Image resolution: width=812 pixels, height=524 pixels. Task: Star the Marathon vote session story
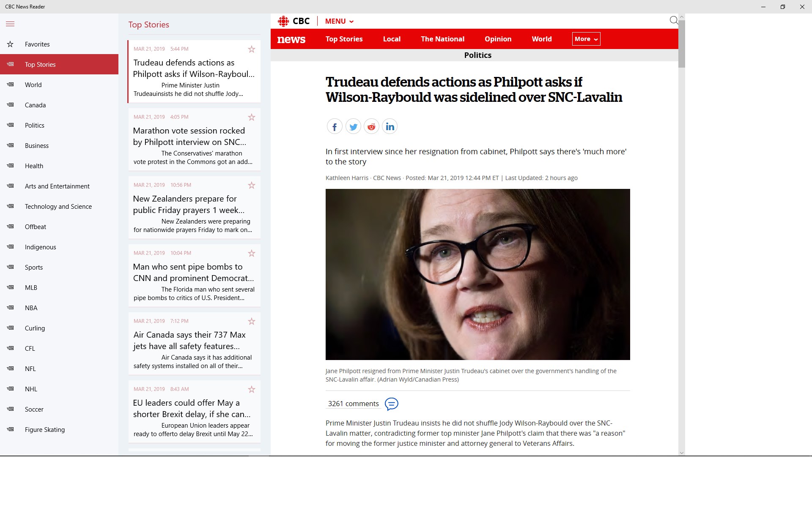pyautogui.click(x=252, y=117)
